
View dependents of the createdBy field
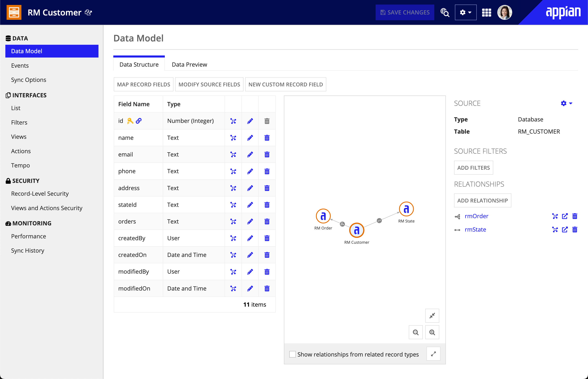point(233,238)
